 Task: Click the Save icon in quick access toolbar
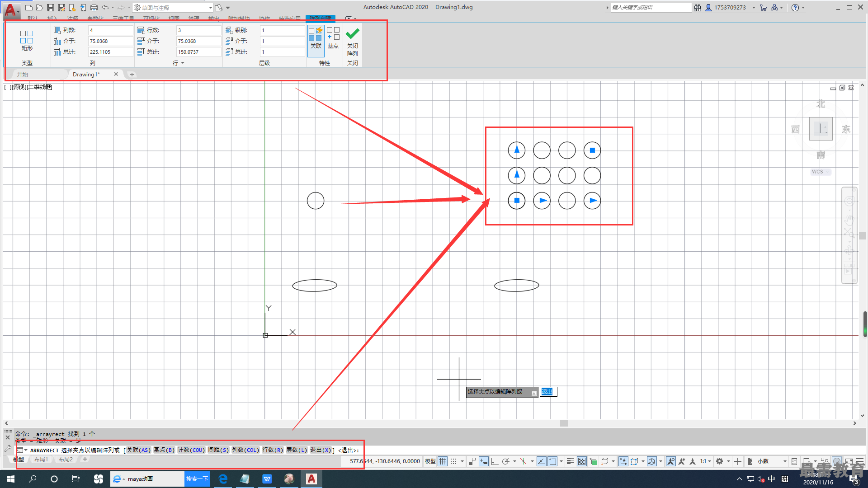(x=51, y=8)
